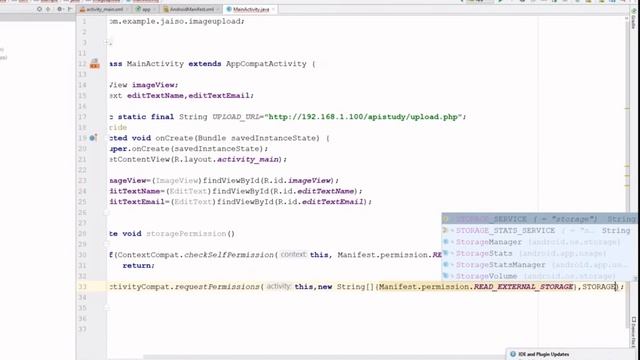Click 'AppCompatActivity' on line 12
This screenshot has width=640, height=360.
(266, 64)
